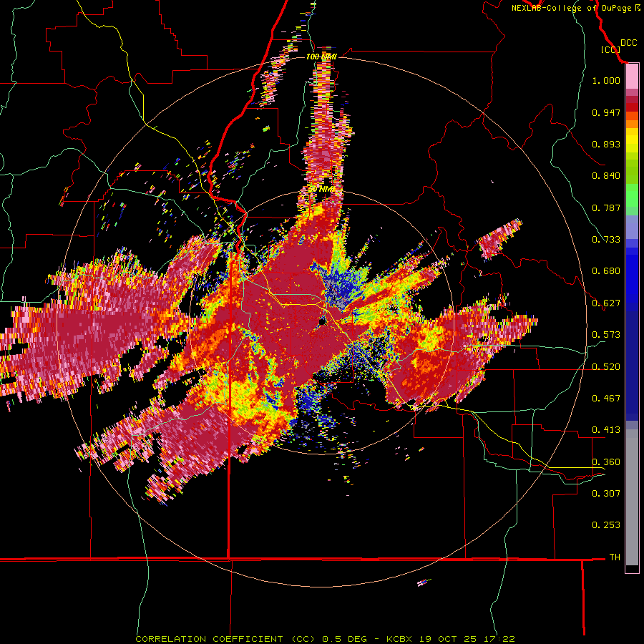Select the 0.467 legend value
This screenshot has width=644, height=644.
click(x=606, y=399)
